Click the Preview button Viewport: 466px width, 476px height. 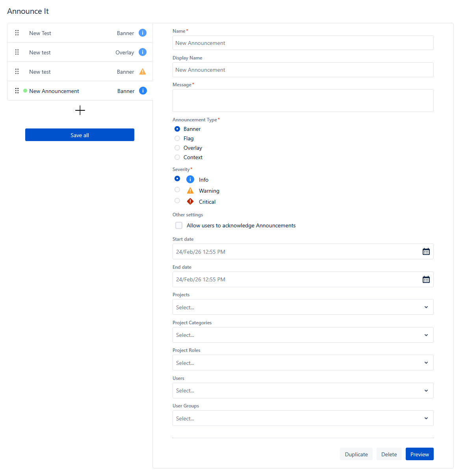(x=420, y=454)
